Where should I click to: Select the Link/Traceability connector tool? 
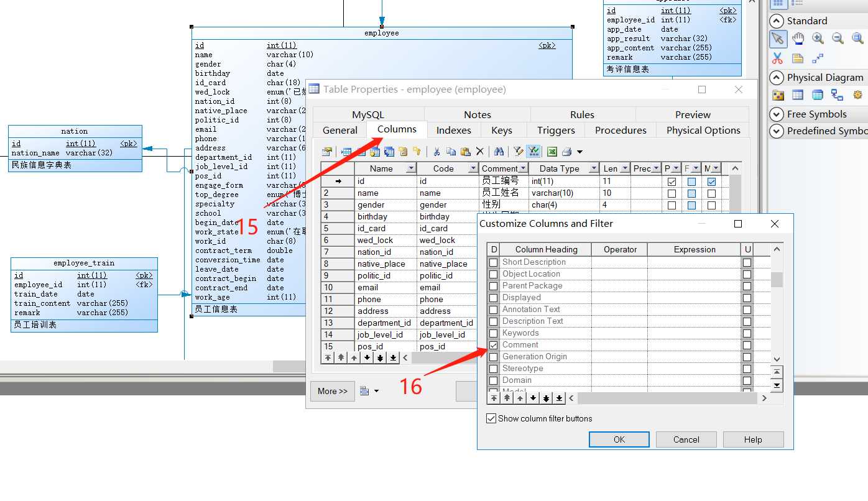coord(818,58)
